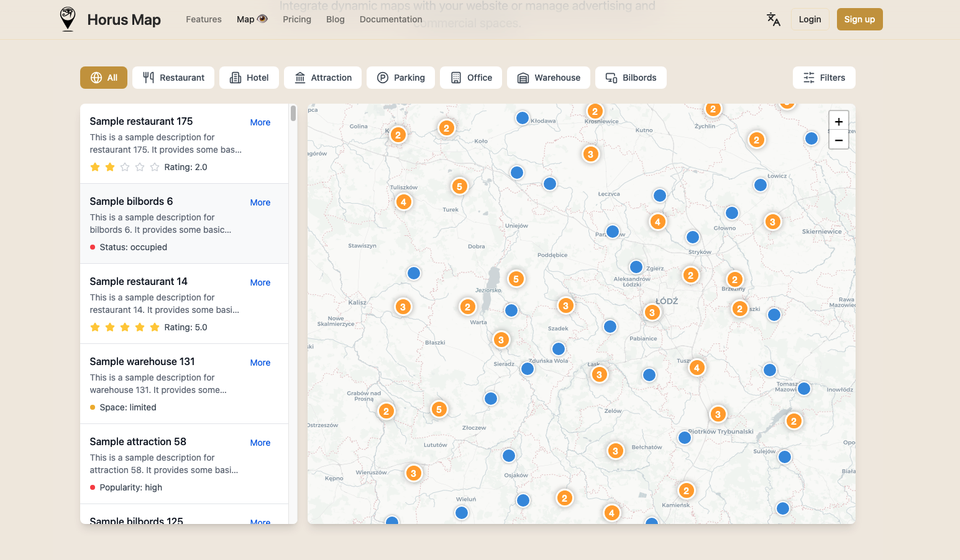Screen dimensions: 960x560
Task: Go to Pricing page
Action: pos(297,19)
